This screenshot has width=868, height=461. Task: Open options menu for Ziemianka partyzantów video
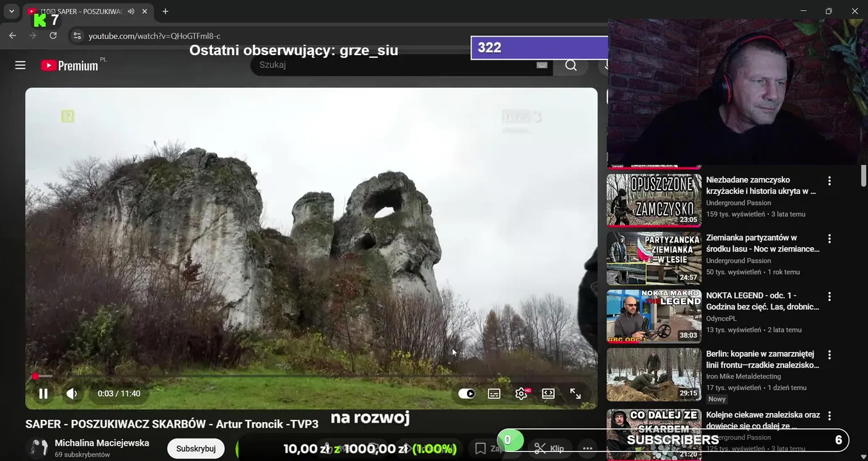tap(830, 239)
